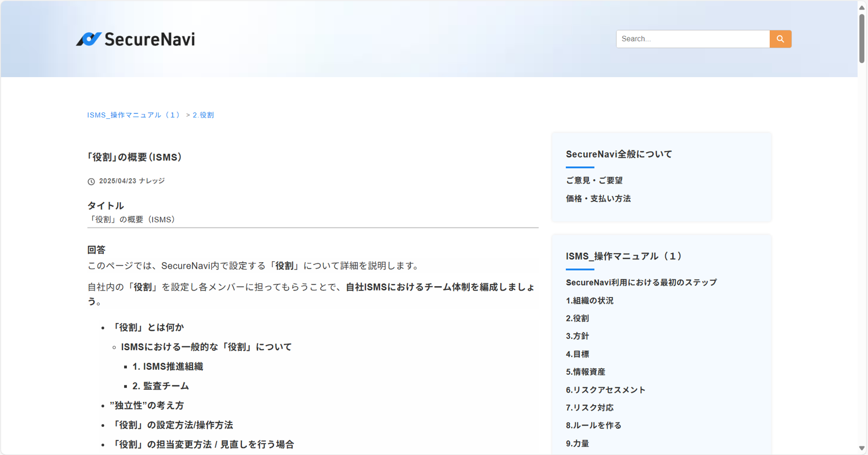Click the article title 「役割」の概要（ISMS）
Image resolution: width=868 pixels, height=455 pixels.
pyautogui.click(x=135, y=157)
